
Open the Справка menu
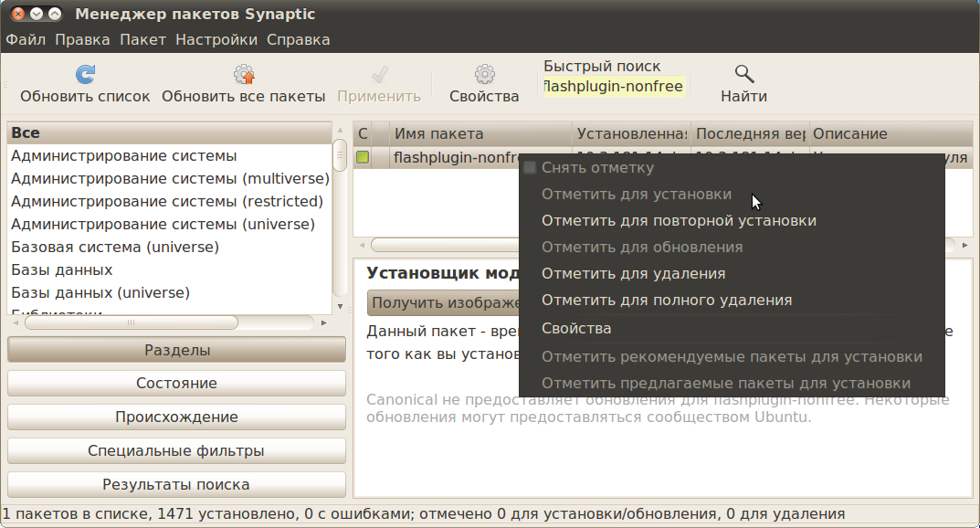point(298,40)
